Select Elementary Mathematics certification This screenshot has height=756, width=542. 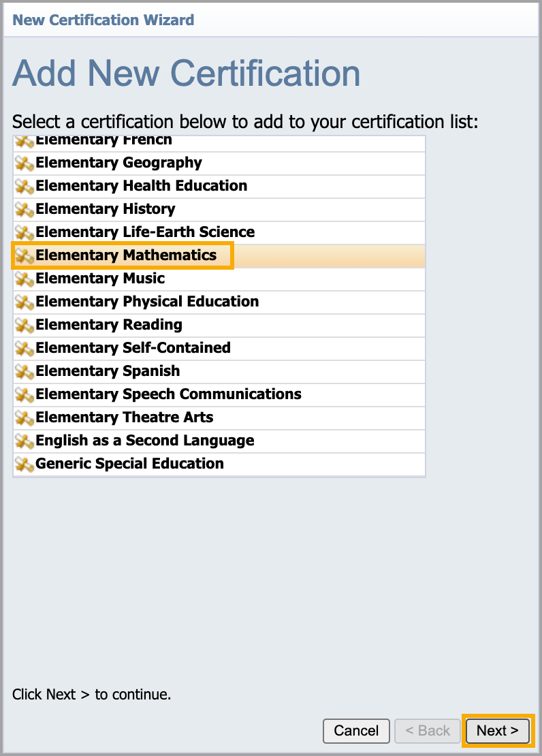(126, 255)
